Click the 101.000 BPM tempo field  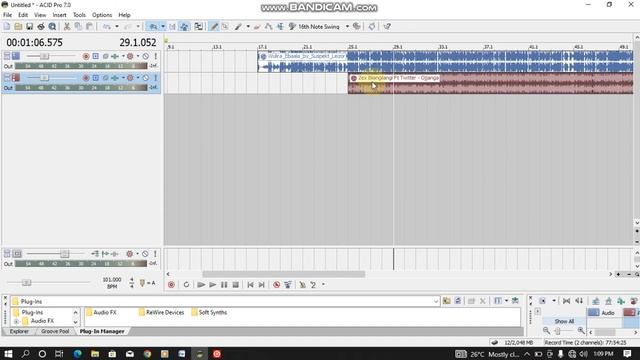point(112,280)
